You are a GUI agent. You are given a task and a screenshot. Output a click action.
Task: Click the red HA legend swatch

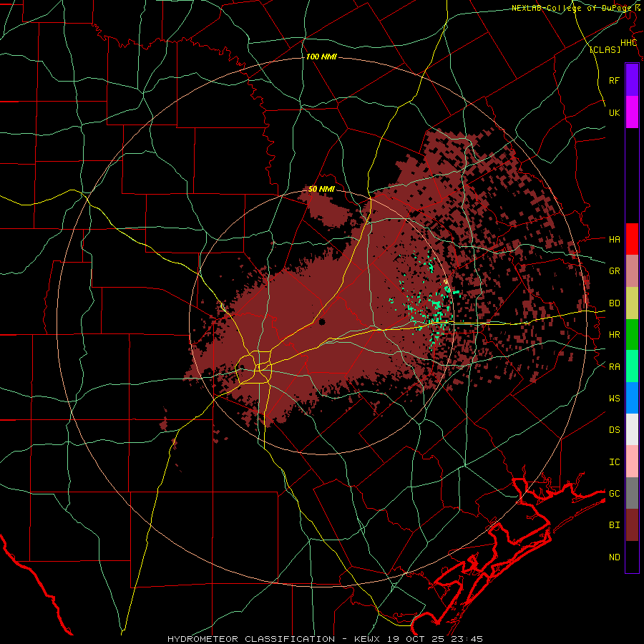pyautogui.click(x=632, y=239)
